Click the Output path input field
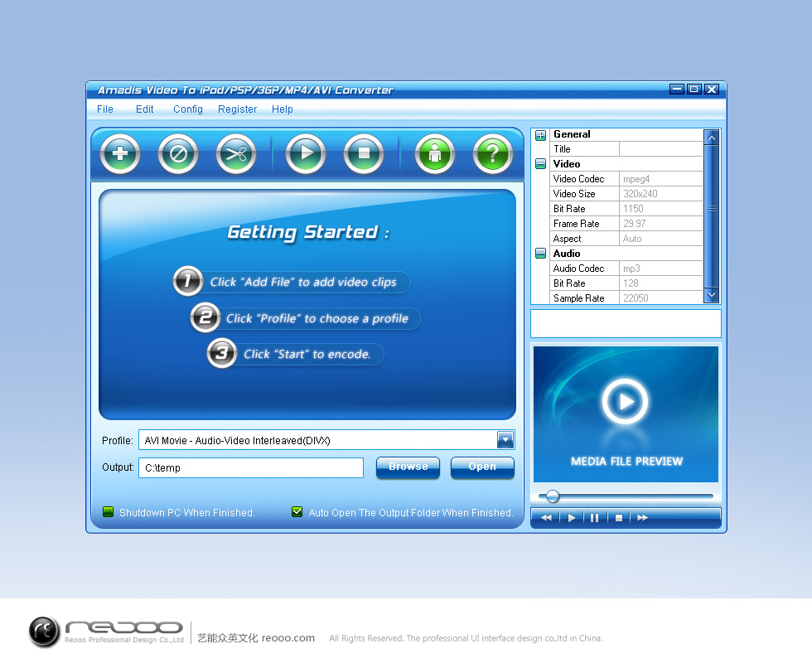The height and width of the screenshot is (663, 812). click(251, 467)
